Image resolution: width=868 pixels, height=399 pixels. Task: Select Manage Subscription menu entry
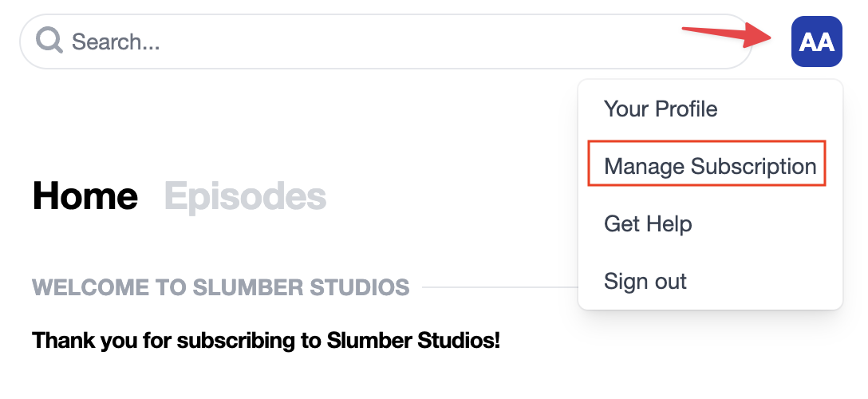click(710, 166)
